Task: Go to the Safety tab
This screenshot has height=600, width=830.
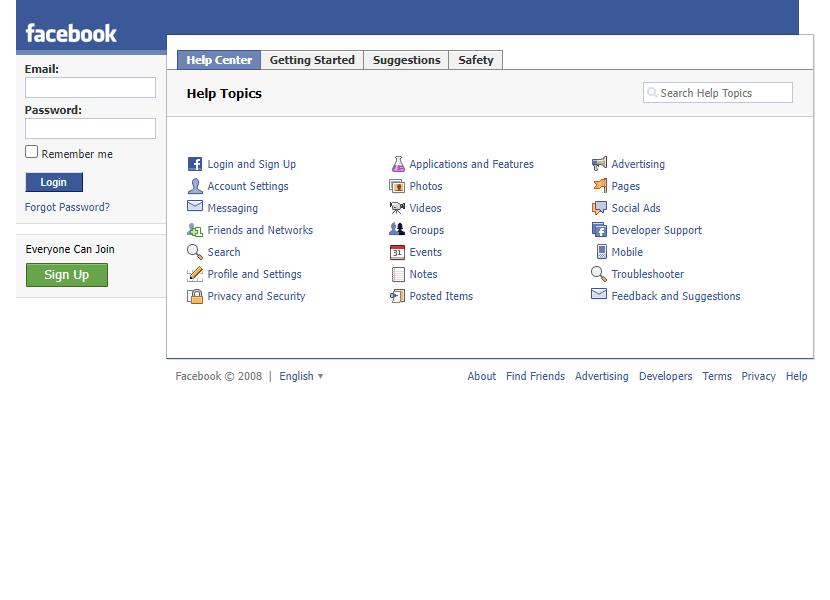Action: pos(475,60)
